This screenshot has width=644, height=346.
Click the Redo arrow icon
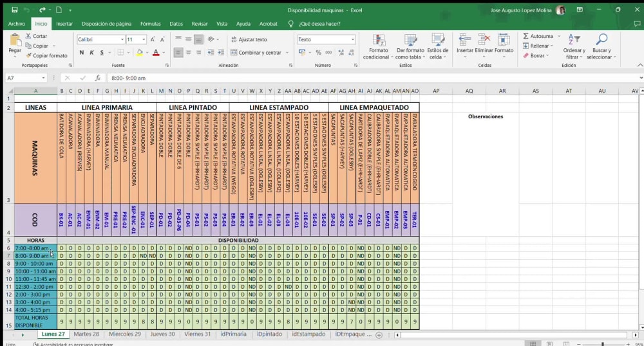pyautogui.click(x=43, y=10)
